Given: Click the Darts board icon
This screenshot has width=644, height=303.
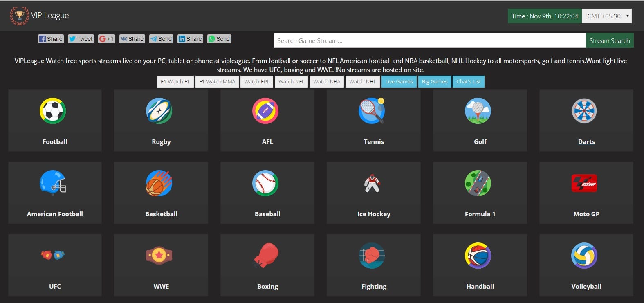Looking at the screenshot, I should [x=584, y=111].
